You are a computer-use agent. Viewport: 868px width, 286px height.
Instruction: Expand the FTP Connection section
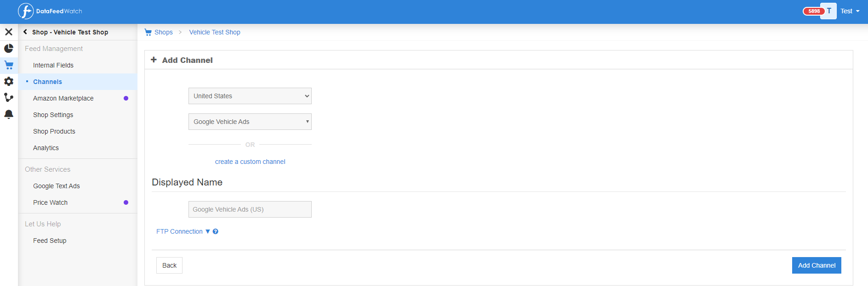(x=183, y=231)
